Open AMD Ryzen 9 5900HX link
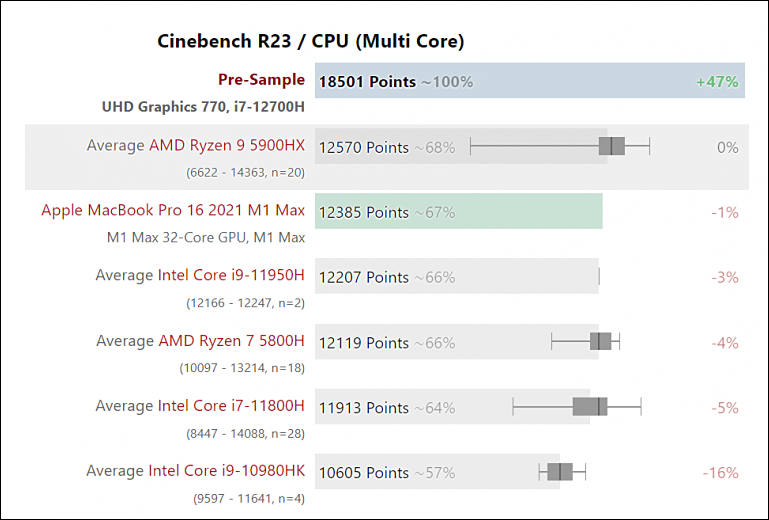 227,145
